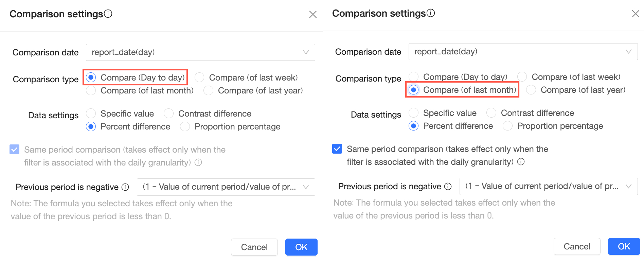Viewport: 644px width, 261px height.
Task: Toggle Same period comparison checkbox in right dialog
Action: pyautogui.click(x=337, y=149)
